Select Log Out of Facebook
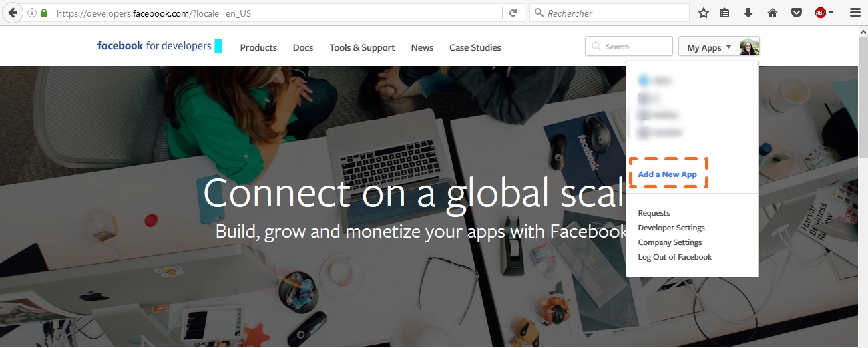This screenshot has height=348, width=868. [675, 257]
